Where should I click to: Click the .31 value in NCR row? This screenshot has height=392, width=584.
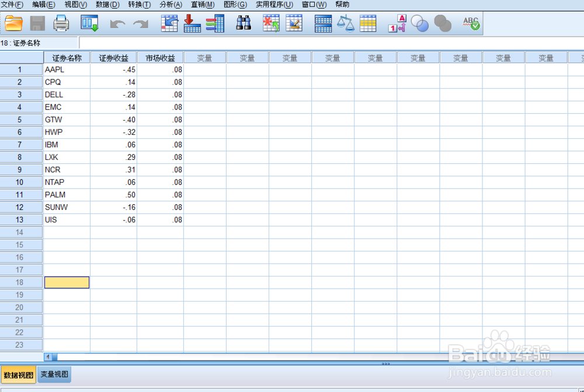click(x=114, y=170)
